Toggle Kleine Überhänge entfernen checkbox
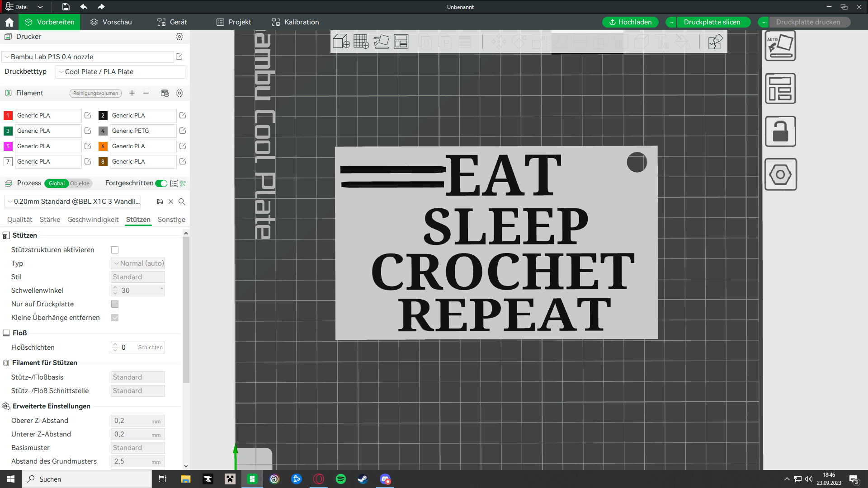The height and width of the screenshot is (488, 868). click(x=114, y=317)
